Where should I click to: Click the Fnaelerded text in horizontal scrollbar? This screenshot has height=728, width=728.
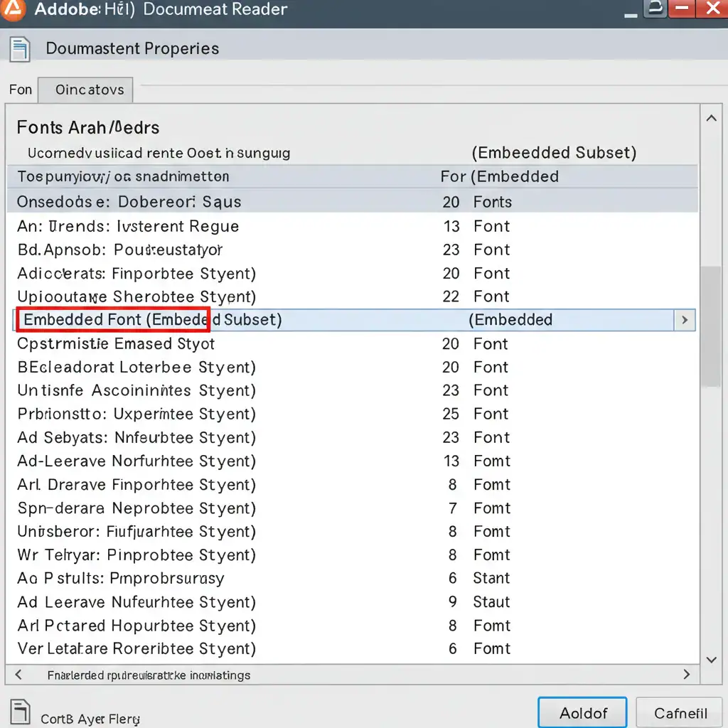tap(149, 675)
